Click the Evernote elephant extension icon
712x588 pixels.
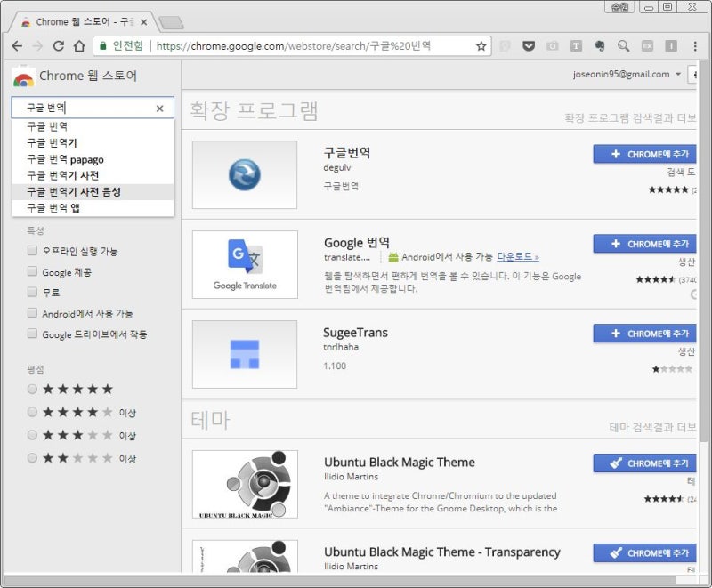click(x=599, y=46)
